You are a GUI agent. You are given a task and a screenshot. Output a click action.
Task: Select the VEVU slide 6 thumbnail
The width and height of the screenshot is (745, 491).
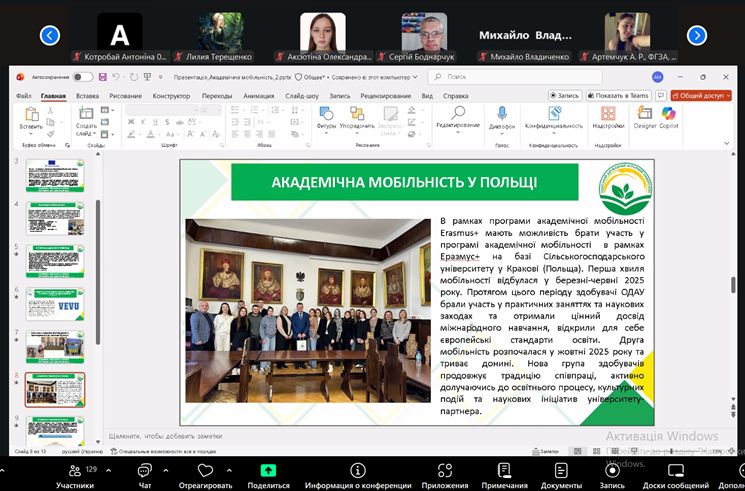pos(55,304)
